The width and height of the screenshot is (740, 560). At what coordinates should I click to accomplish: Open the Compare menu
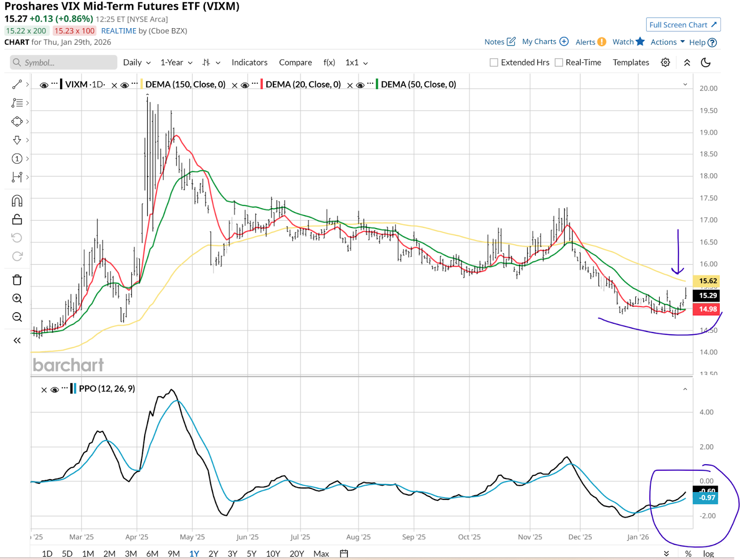[x=296, y=62]
